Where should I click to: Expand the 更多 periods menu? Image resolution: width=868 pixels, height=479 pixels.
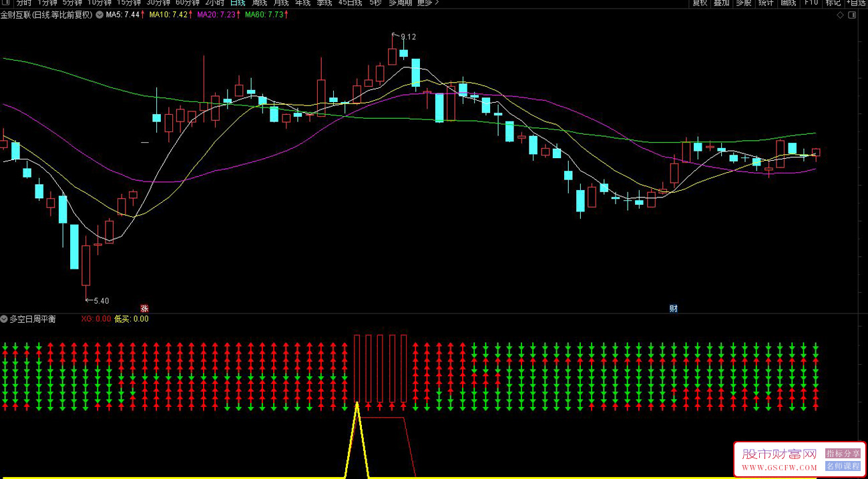point(427,3)
